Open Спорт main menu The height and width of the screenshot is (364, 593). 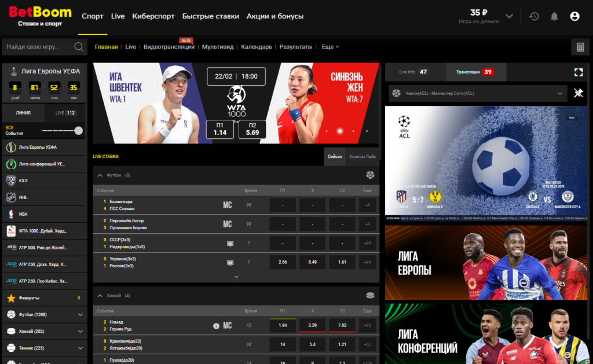pyautogui.click(x=92, y=16)
